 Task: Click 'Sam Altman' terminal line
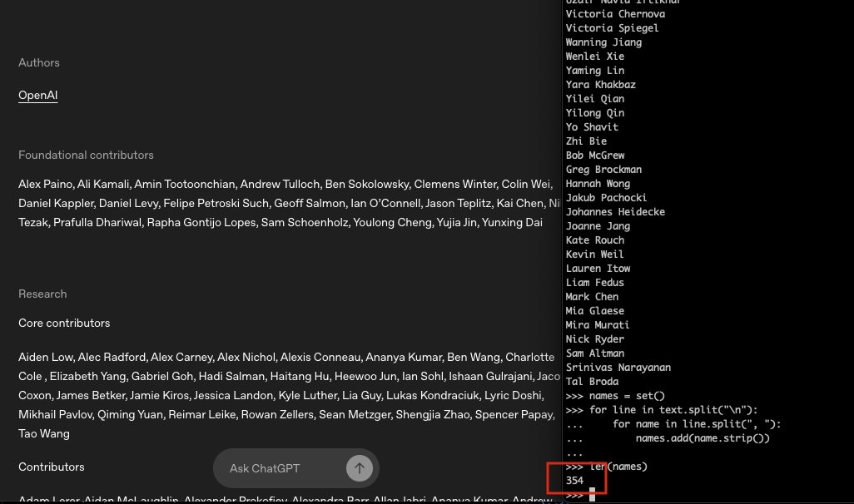(x=595, y=353)
